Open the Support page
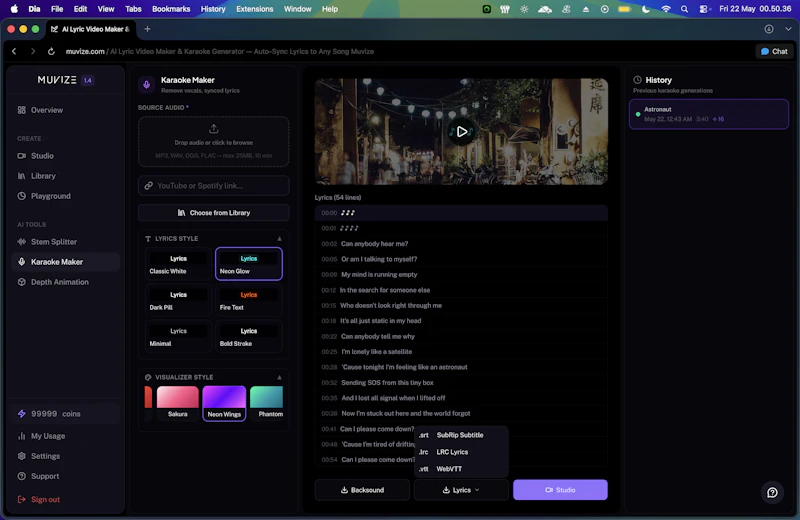Viewport: 800px width, 520px height. pyautogui.click(x=45, y=476)
